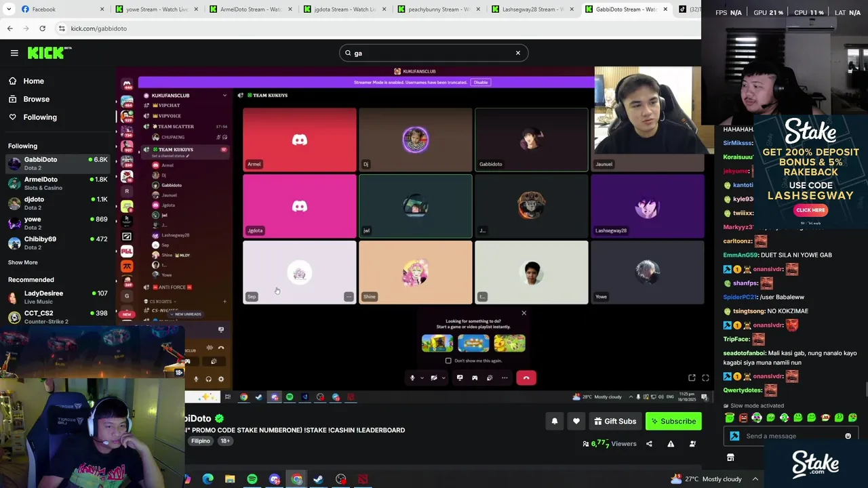
Task: Select the halo green emote in quick emote row
Action: 730,418
